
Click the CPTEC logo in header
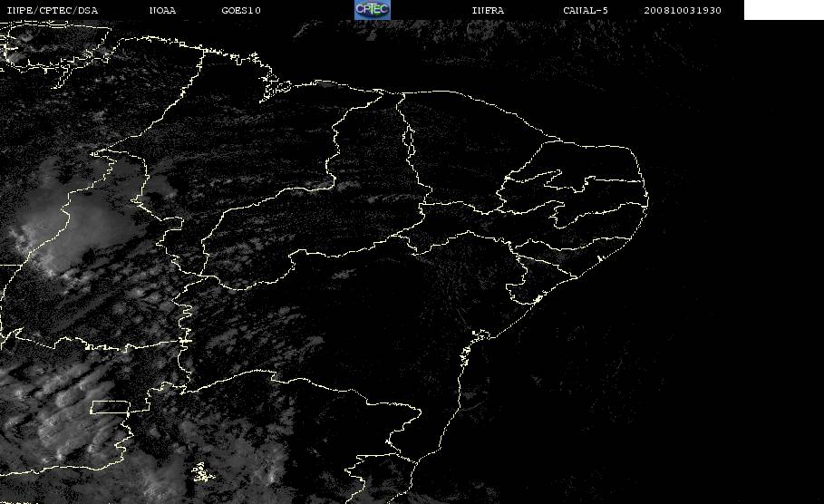[372, 10]
